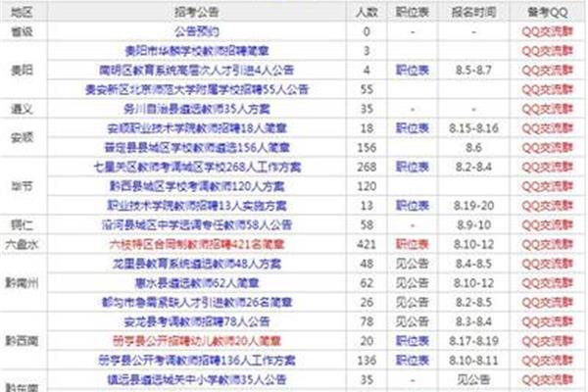Select the 8.19-20 registration date cell

(x=473, y=206)
